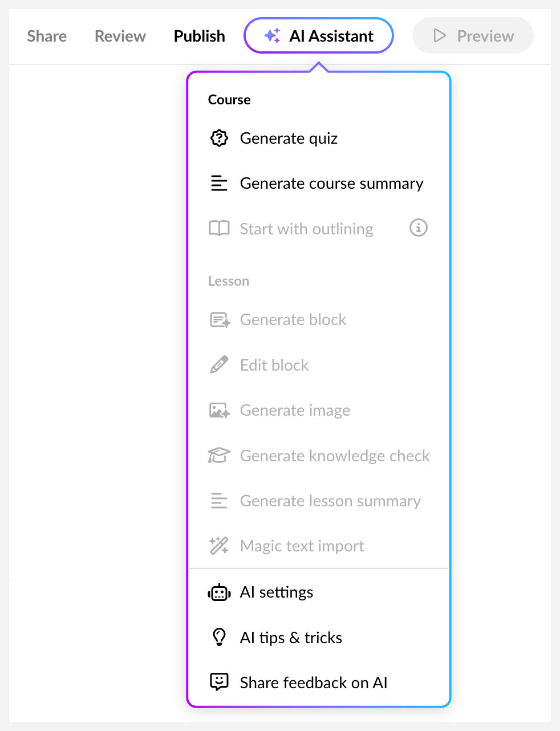
Task: Click the summary lines icon for Generate course summary
Action: [219, 183]
